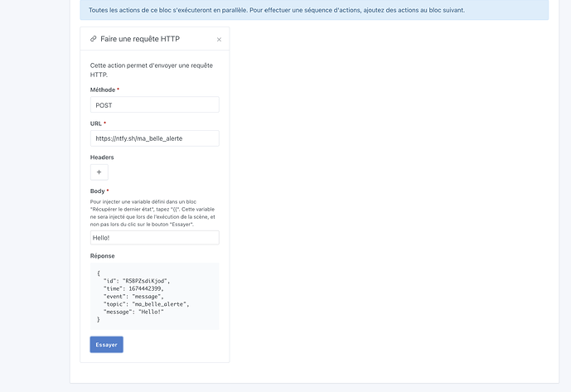Screen dimensions: 571x392
Task: Close the "Faire une requête HTTP" card
Action: 219,40
